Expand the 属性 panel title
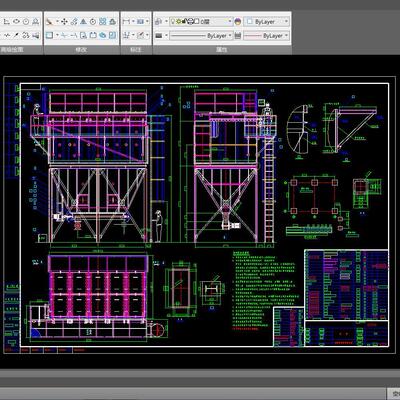Screen dimensions: 400x400 [x=222, y=50]
